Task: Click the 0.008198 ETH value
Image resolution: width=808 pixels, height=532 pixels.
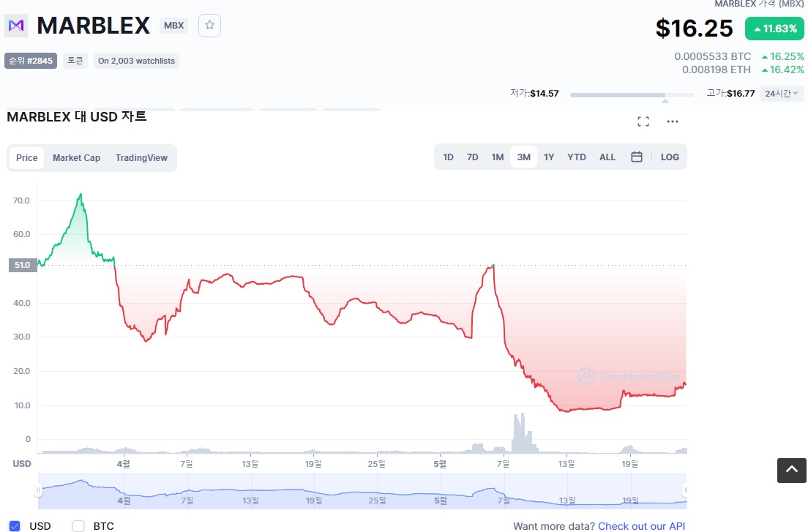Action: pos(717,70)
